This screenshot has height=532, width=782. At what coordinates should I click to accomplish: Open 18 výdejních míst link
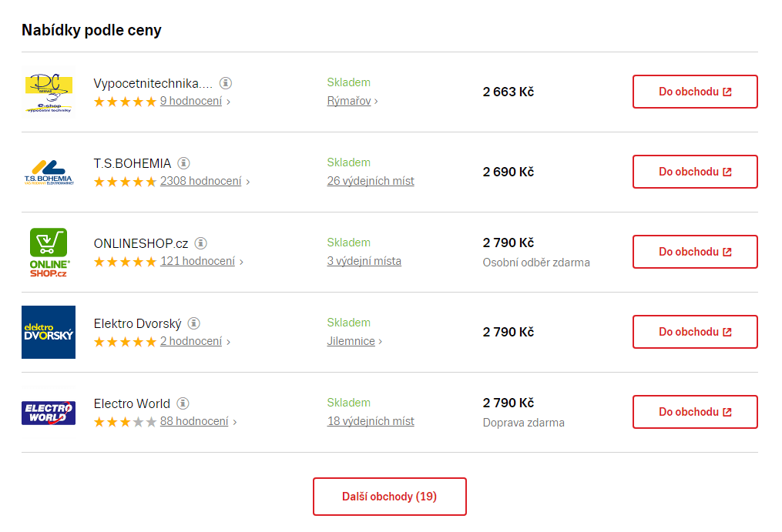point(371,421)
